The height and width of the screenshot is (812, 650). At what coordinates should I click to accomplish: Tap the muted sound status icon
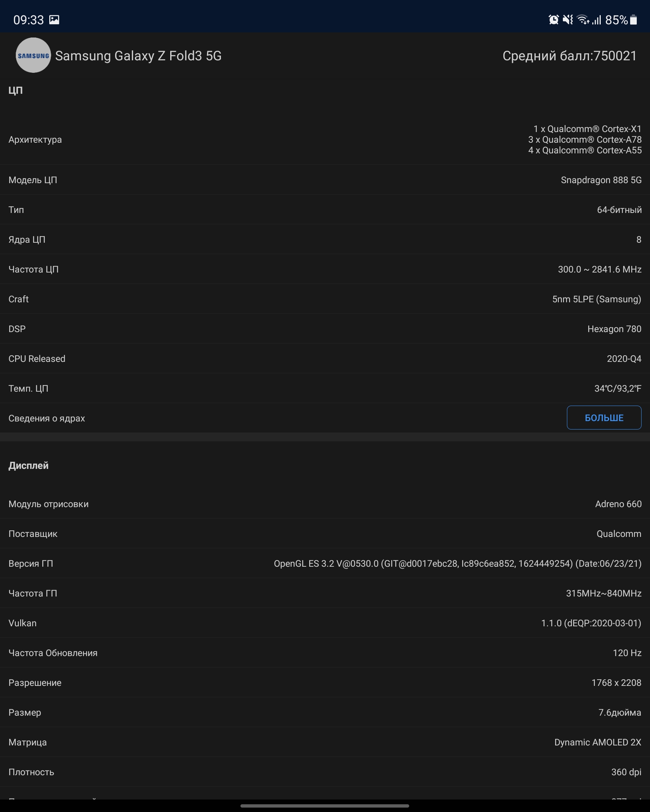click(568, 19)
